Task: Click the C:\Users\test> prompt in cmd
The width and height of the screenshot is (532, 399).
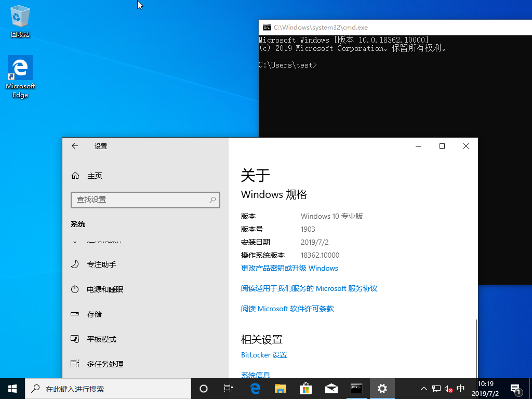Action: [288, 65]
